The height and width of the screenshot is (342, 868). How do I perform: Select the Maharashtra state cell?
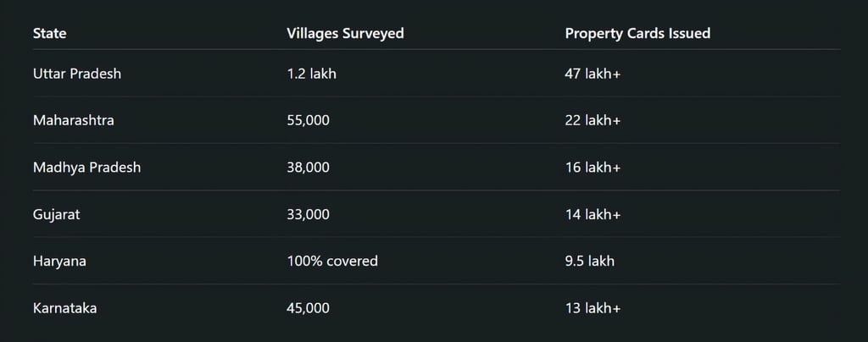coord(74,120)
